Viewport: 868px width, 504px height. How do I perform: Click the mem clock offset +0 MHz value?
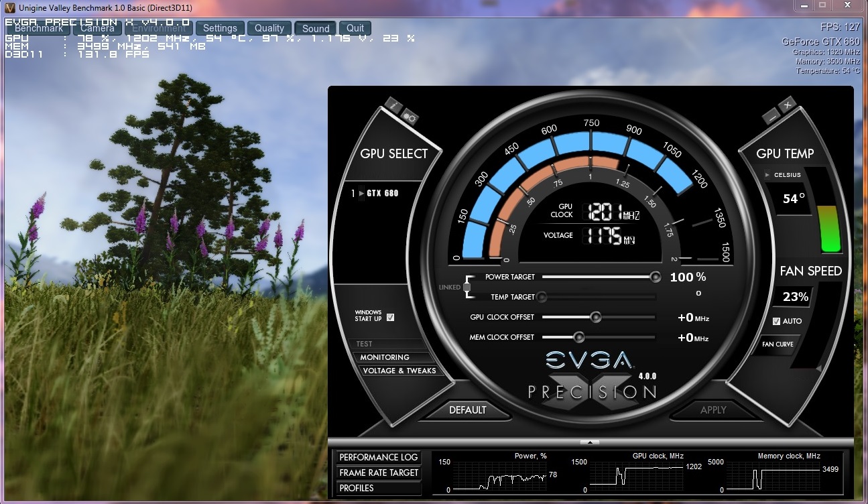click(x=693, y=338)
